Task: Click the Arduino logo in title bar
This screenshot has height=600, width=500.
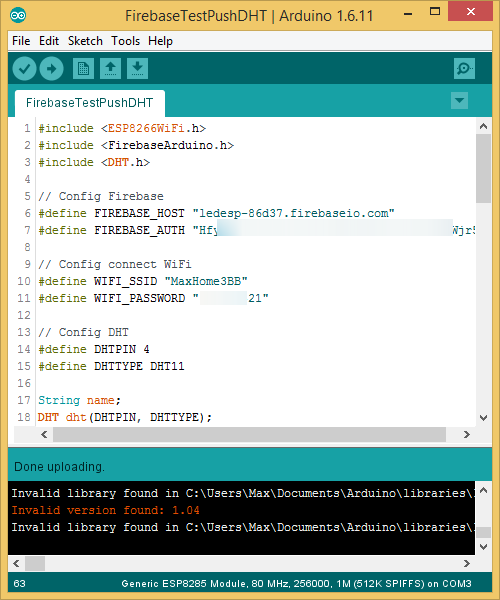Action: (18, 16)
